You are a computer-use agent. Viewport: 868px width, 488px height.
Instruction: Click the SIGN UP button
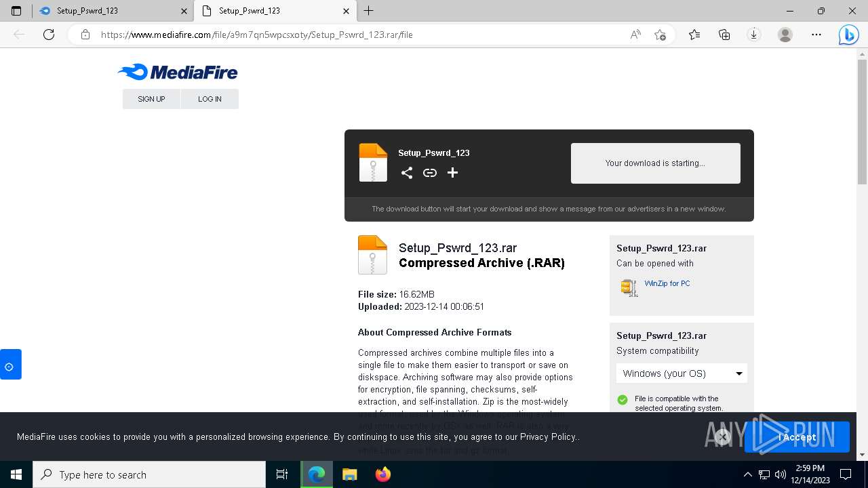coord(151,99)
